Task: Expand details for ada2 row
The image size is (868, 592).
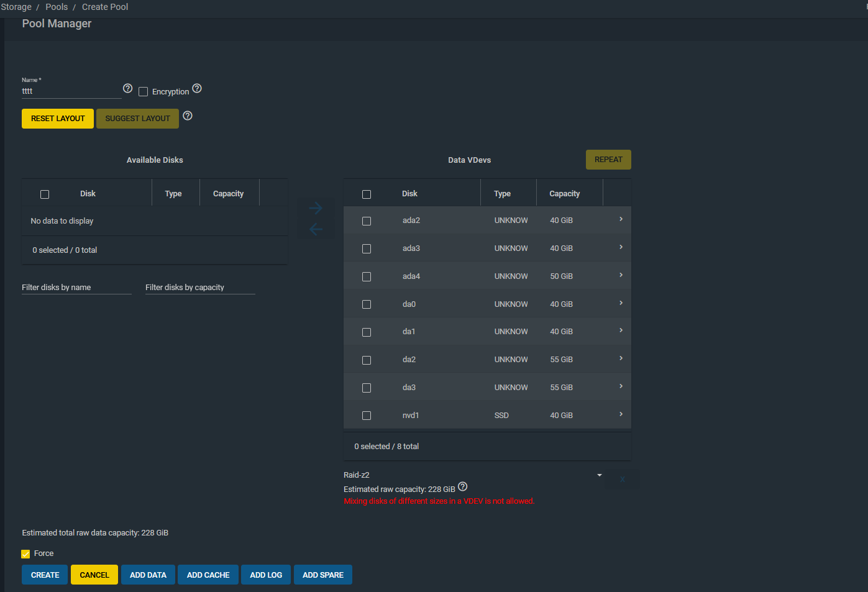Action: pyautogui.click(x=621, y=219)
